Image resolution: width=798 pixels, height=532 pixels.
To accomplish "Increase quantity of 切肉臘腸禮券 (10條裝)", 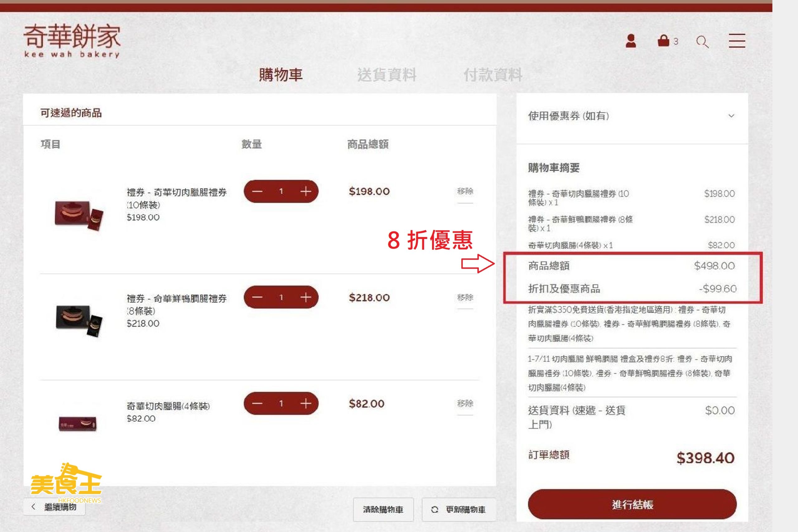I will click(306, 191).
